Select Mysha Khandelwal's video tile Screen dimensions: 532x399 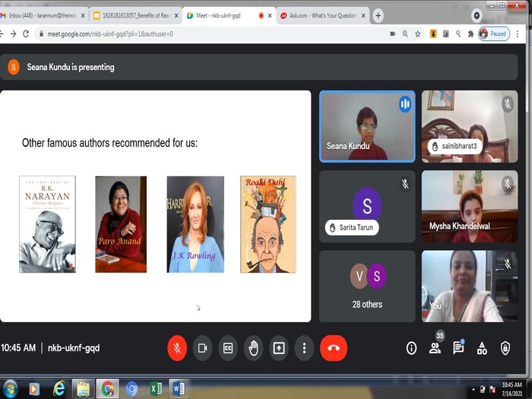[470, 206]
